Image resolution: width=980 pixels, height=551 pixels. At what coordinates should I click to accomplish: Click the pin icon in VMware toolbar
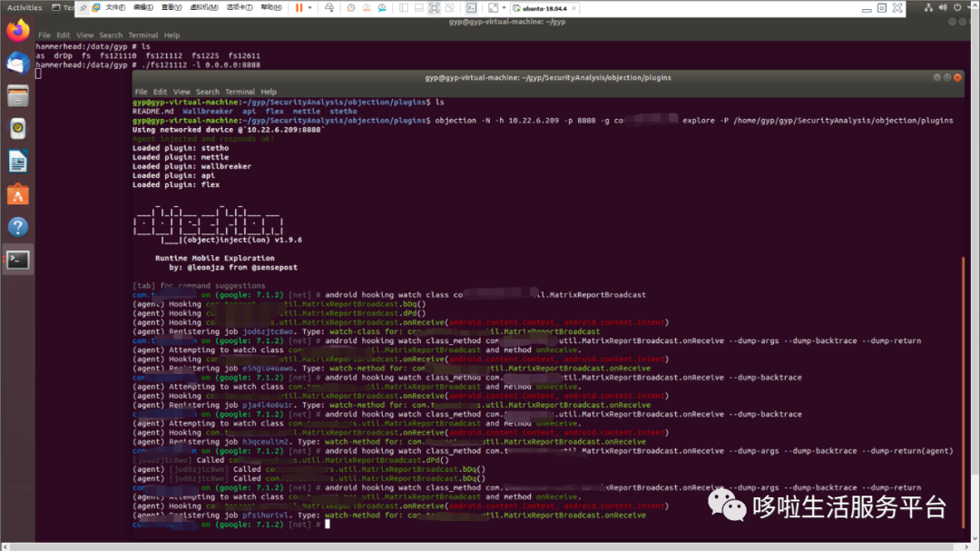tap(83, 8)
